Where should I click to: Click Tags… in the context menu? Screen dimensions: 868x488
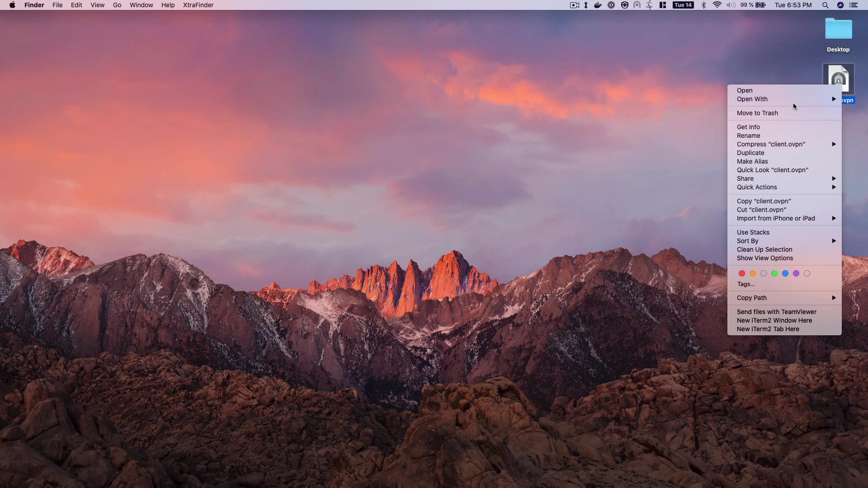point(745,284)
